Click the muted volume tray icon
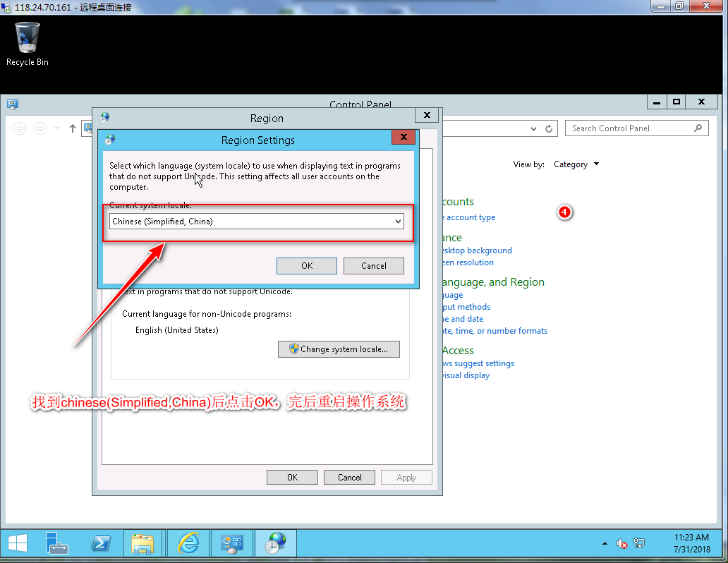The image size is (728, 563). tap(621, 543)
